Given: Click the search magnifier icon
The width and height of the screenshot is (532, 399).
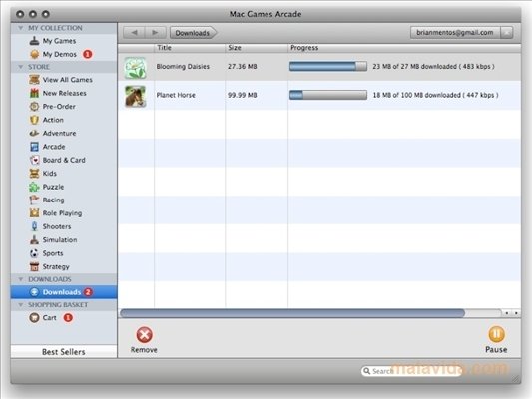Looking at the screenshot, I should [x=366, y=371].
